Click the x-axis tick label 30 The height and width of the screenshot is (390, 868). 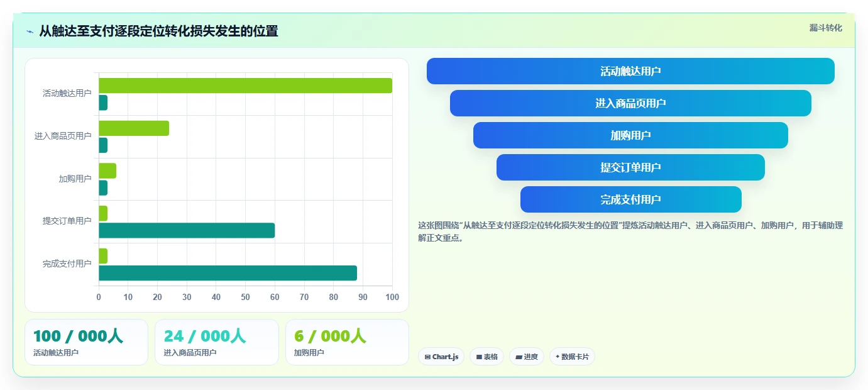(x=187, y=297)
